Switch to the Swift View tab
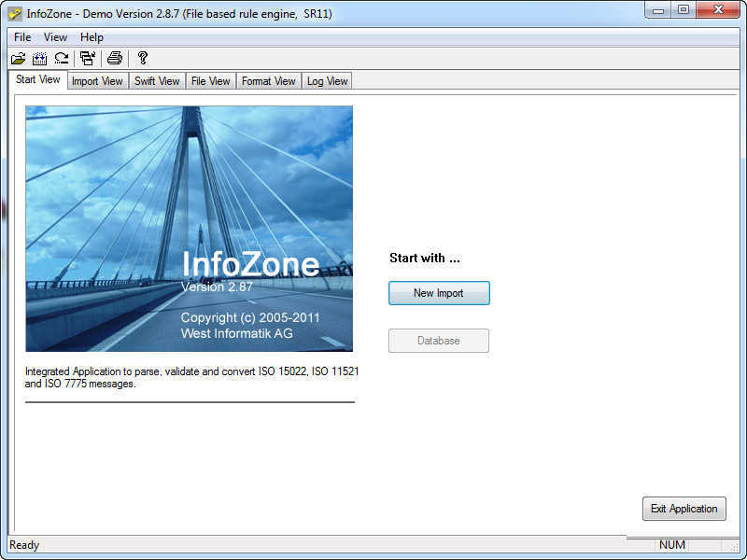The width and height of the screenshot is (747, 560). point(157,81)
